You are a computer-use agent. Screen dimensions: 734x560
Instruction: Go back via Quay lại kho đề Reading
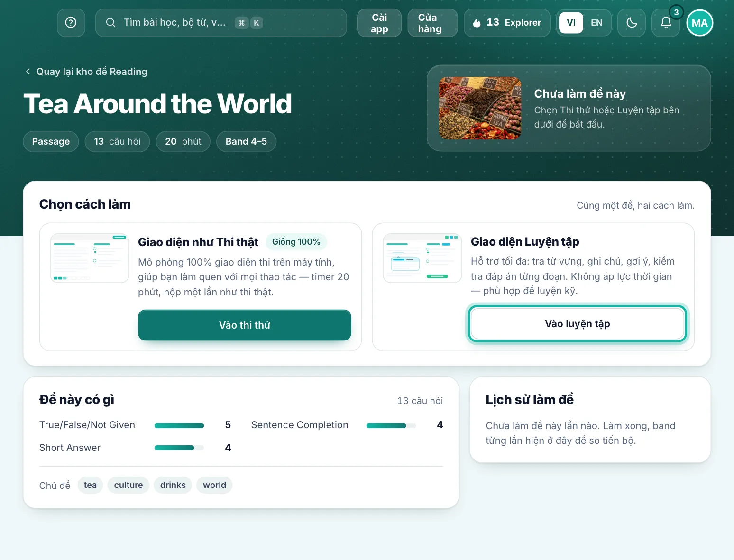[x=86, y=72]
